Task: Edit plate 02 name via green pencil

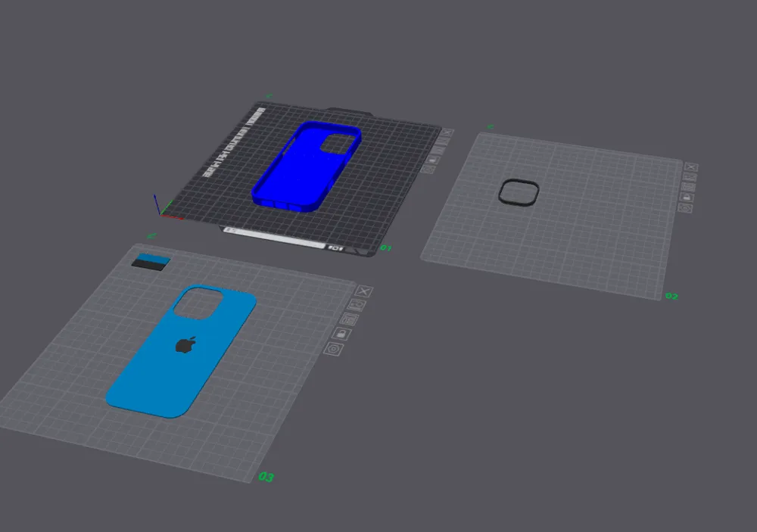Action: tap(491, 127)
